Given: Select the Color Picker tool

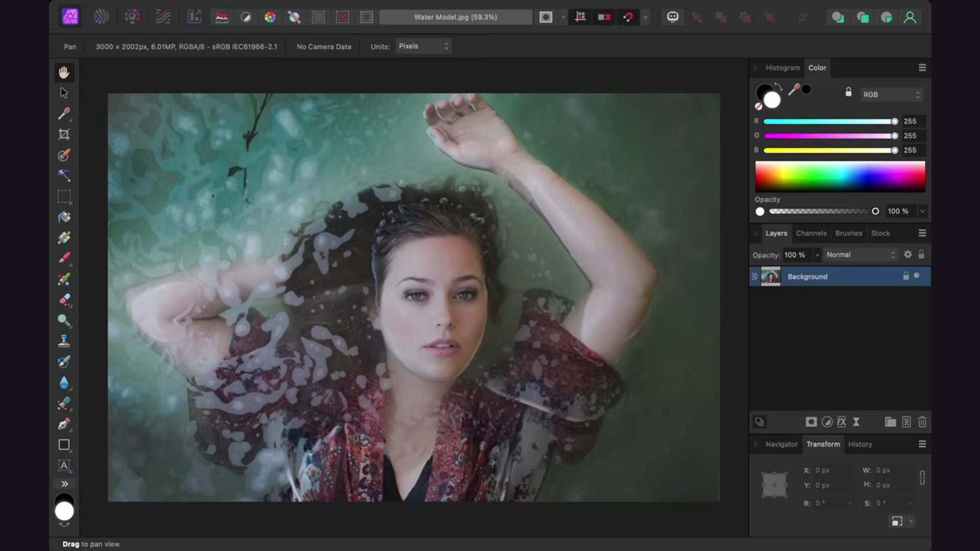Looking at the screenshot, I should pyautogui.click(x=64, y=113).
